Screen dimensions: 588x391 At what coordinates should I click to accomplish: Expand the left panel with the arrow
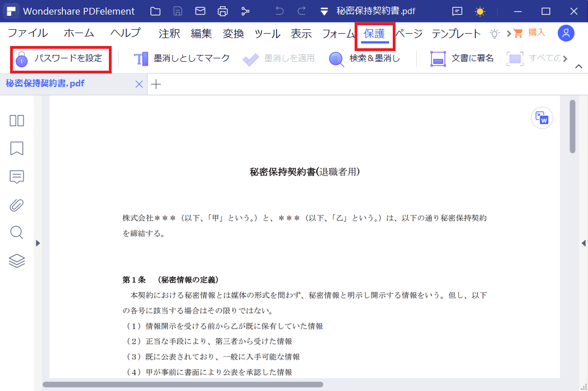pos(38,243)
